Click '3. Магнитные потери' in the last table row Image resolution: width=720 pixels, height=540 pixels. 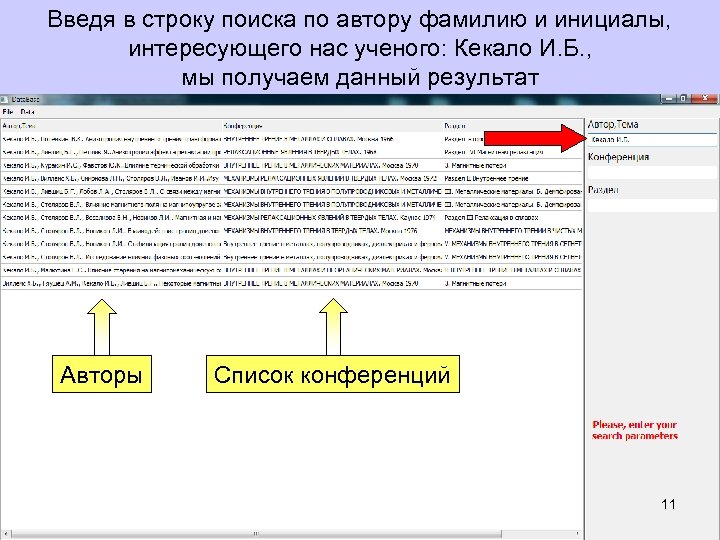512,283
